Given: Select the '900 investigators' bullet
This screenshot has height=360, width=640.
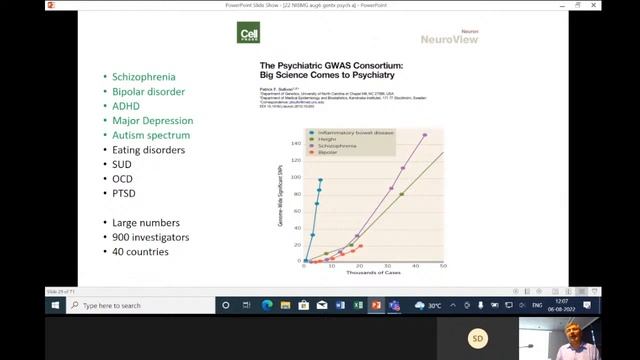Looking at the screenshot, I should (x=151, y=237).
